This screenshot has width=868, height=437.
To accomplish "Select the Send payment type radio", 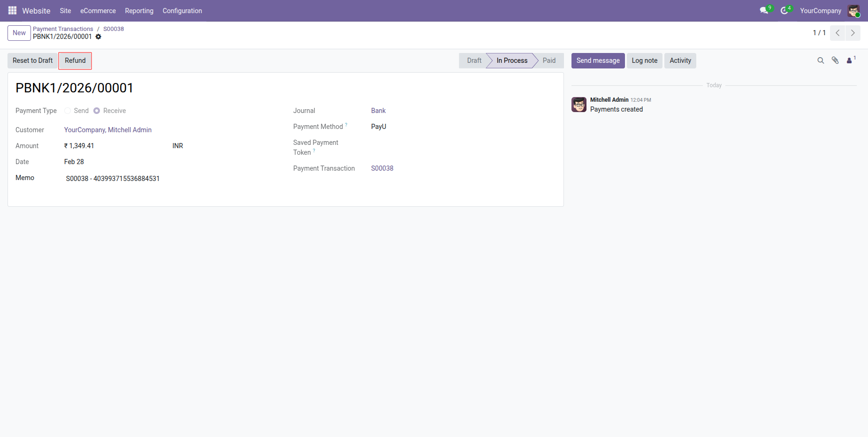I will click(68, 111).
